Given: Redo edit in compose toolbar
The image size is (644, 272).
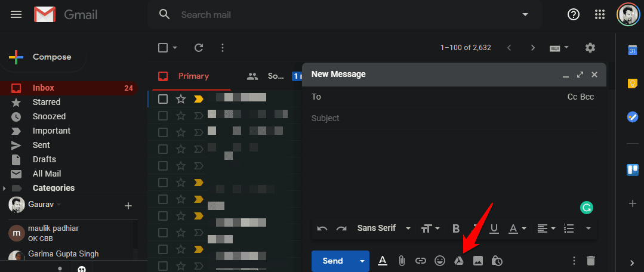Looking at the screenshot, I should 341,228.
